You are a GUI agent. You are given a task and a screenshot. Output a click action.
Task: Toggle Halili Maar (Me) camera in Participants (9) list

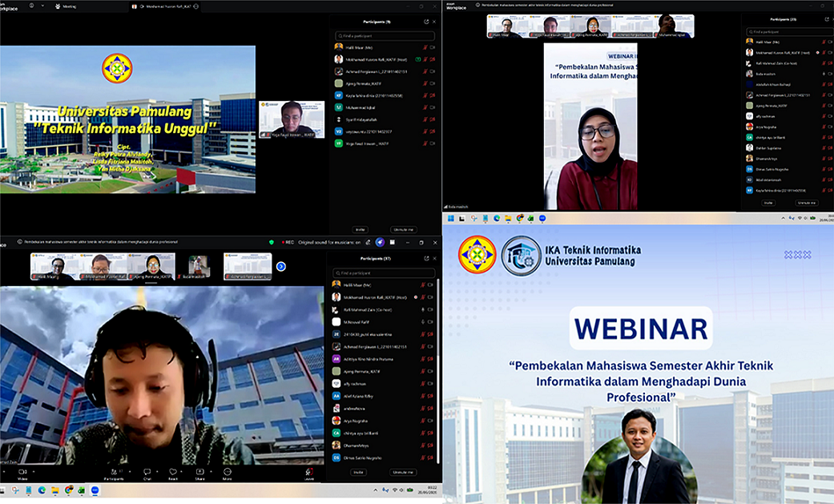[433, 47]
